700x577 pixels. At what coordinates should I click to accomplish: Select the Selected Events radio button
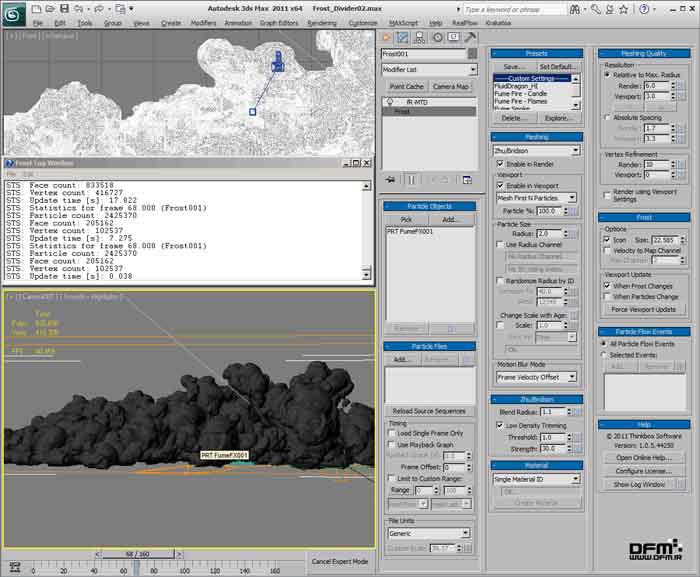[604, 355]
